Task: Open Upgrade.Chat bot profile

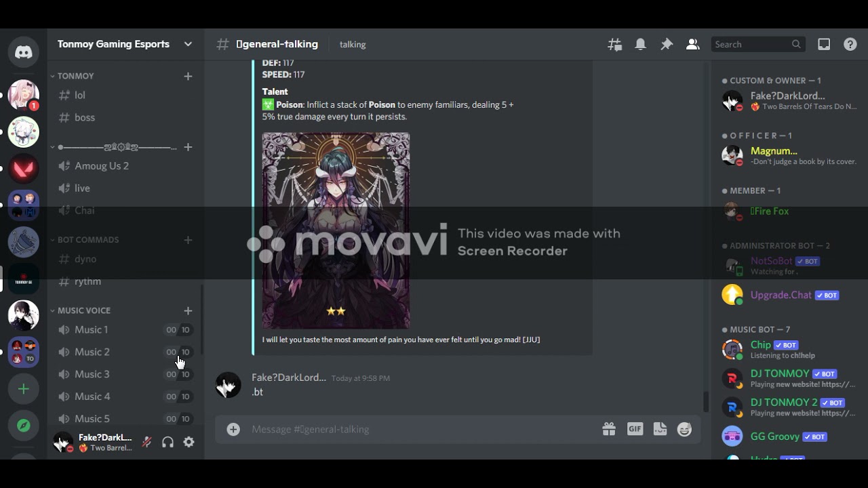Action: tap(789, 295)
